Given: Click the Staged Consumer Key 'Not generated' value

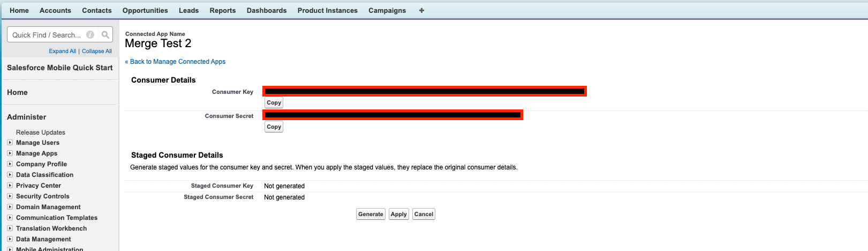Looking at the screenshot, I should pos(284,186).
